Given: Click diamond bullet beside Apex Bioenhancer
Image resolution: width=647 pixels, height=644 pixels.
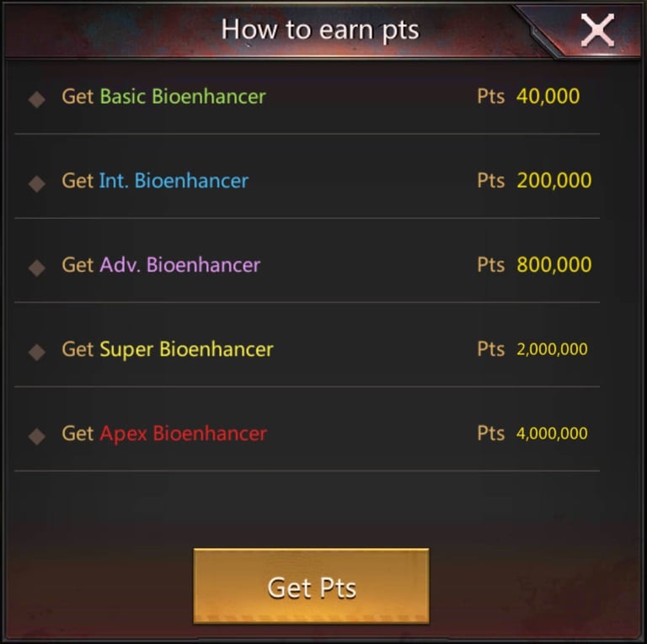Looking at the screenshot, I should 37,436.
